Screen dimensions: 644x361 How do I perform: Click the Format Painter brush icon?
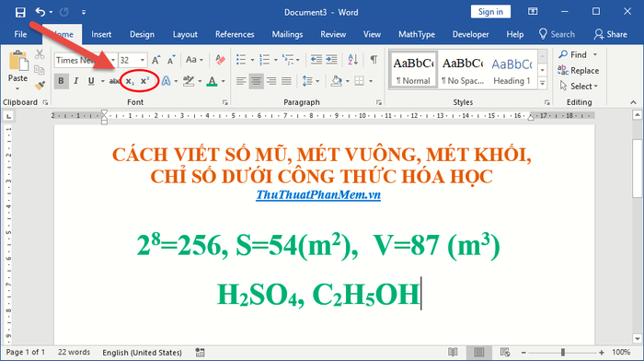(40, 86)
